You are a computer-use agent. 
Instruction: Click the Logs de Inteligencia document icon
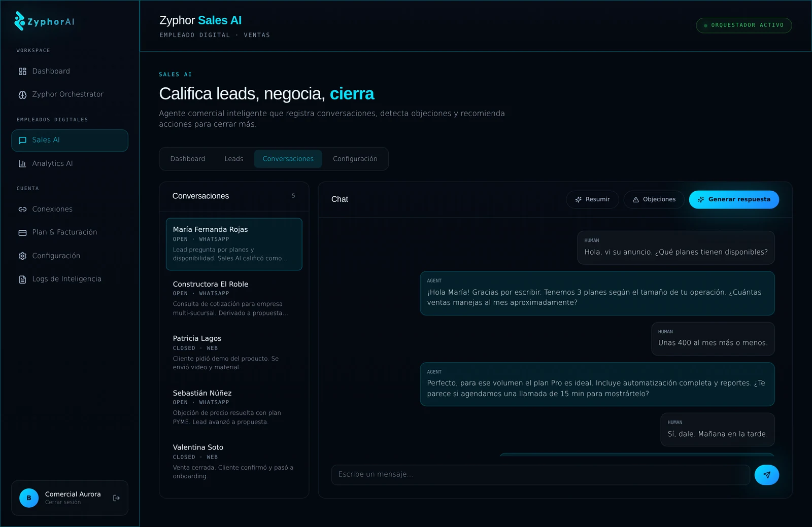(22, 279)
